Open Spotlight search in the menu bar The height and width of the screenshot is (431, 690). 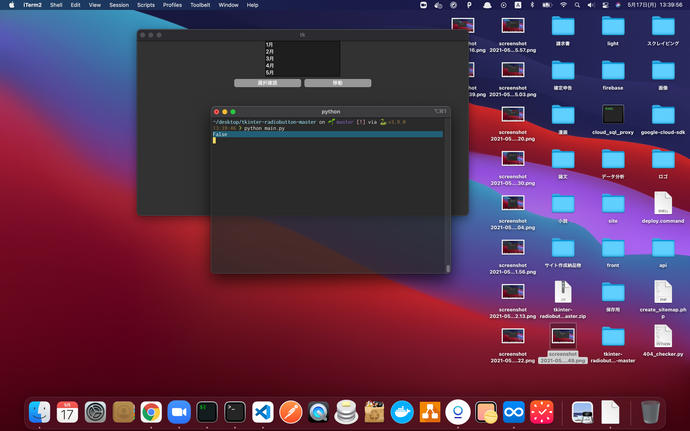coord(577,5)
